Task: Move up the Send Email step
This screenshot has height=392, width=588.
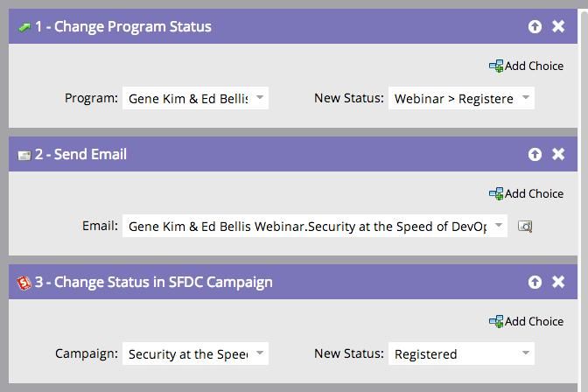Action: click(x=535, y=154)
